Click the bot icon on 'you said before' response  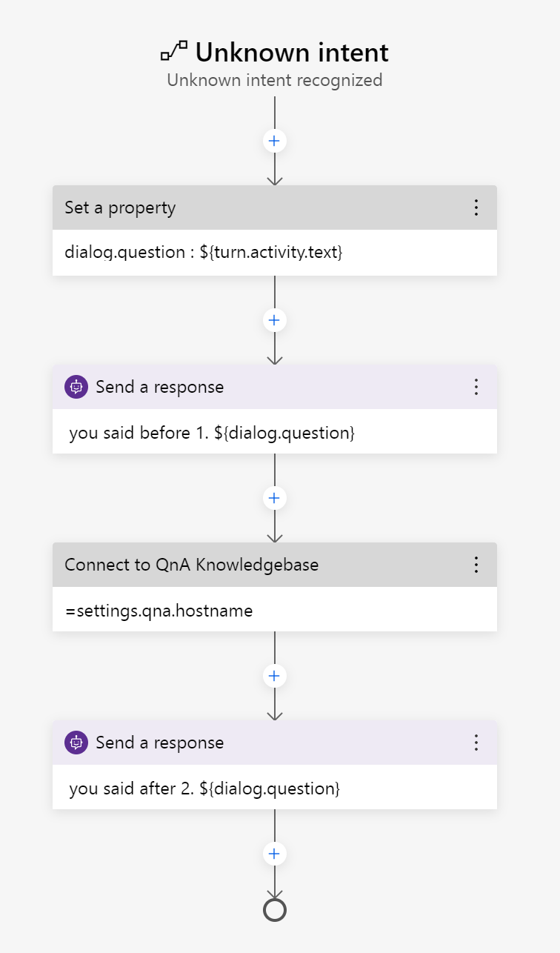(76, 387)
